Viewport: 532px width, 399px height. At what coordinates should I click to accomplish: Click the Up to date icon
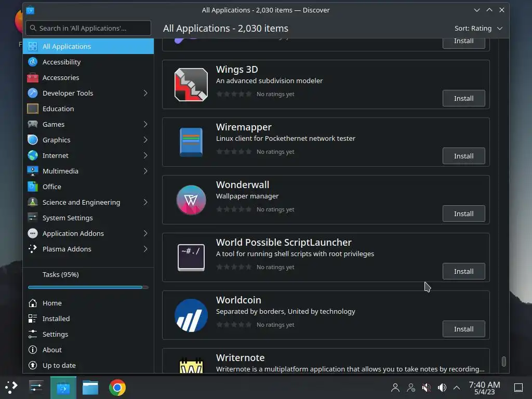pos(33,365)
